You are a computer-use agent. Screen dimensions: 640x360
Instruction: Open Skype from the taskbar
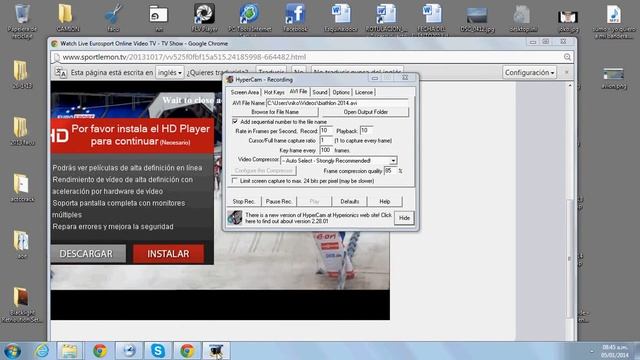click(x=158, y=351)
